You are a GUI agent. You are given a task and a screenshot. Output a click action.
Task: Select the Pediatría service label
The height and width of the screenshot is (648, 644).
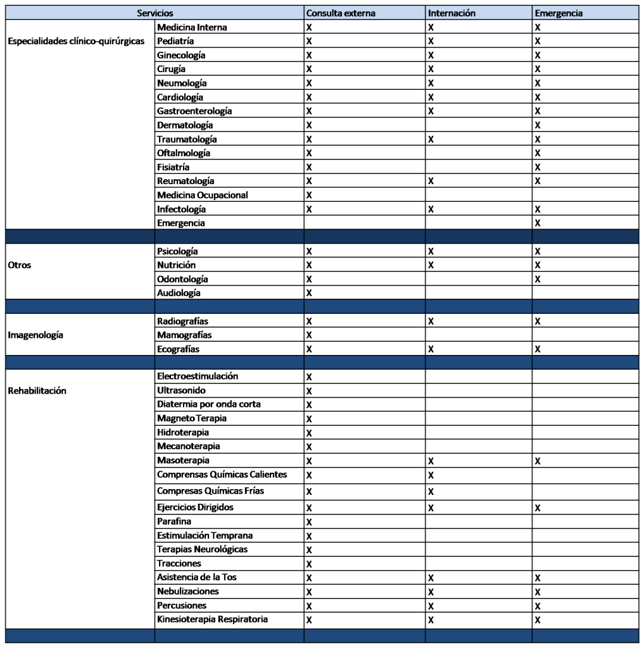[175, 41]
